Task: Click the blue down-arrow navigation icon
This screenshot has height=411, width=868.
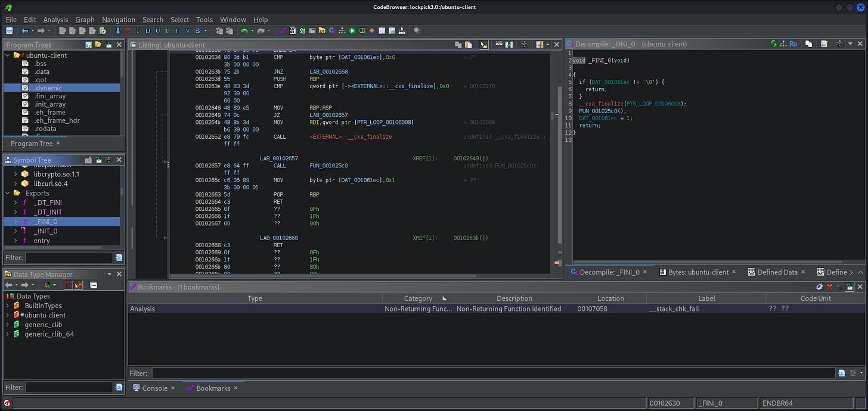Action: (x=118, y=30)
